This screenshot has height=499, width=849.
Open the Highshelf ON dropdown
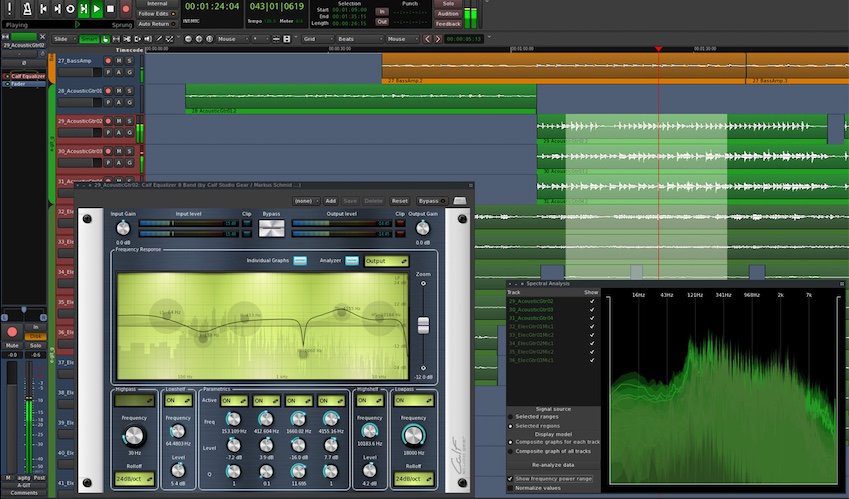(x=370, y=400)
